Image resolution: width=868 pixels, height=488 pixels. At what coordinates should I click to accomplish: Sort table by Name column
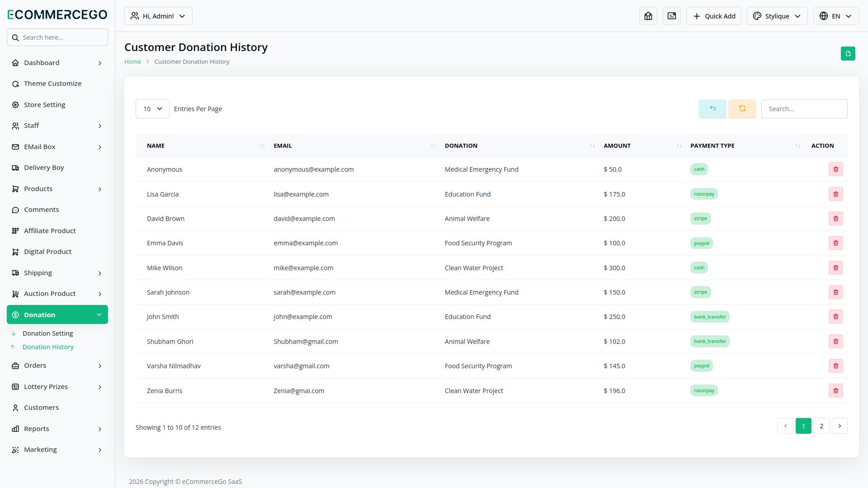click(202, 146)
